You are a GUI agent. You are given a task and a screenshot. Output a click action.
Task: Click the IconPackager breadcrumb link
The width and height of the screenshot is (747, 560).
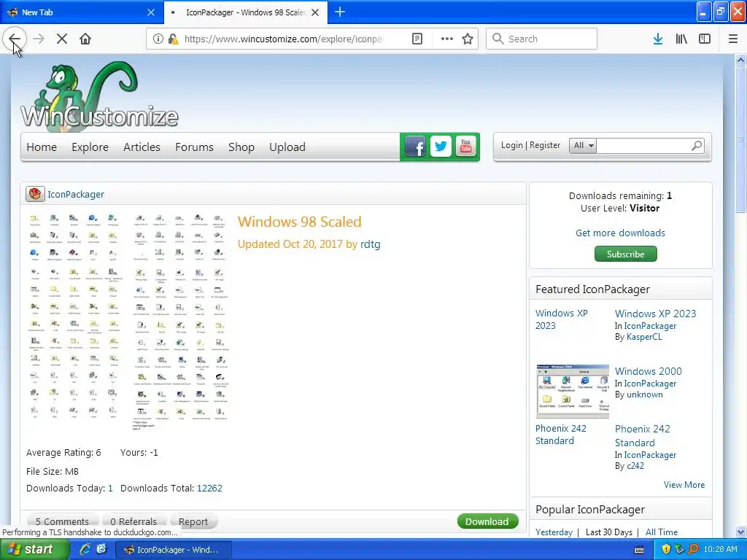point(76,194)
